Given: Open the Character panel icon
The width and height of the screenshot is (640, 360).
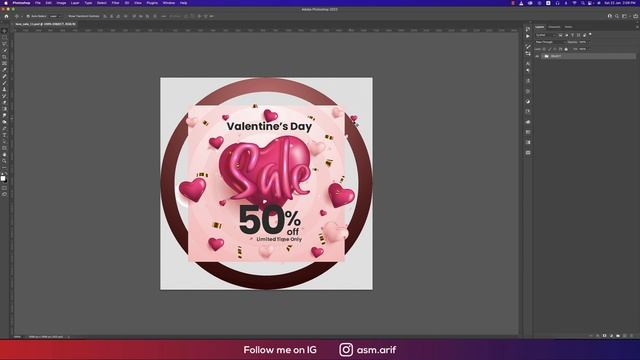Looking at the screenshot, I should click(x=528, y=64).
